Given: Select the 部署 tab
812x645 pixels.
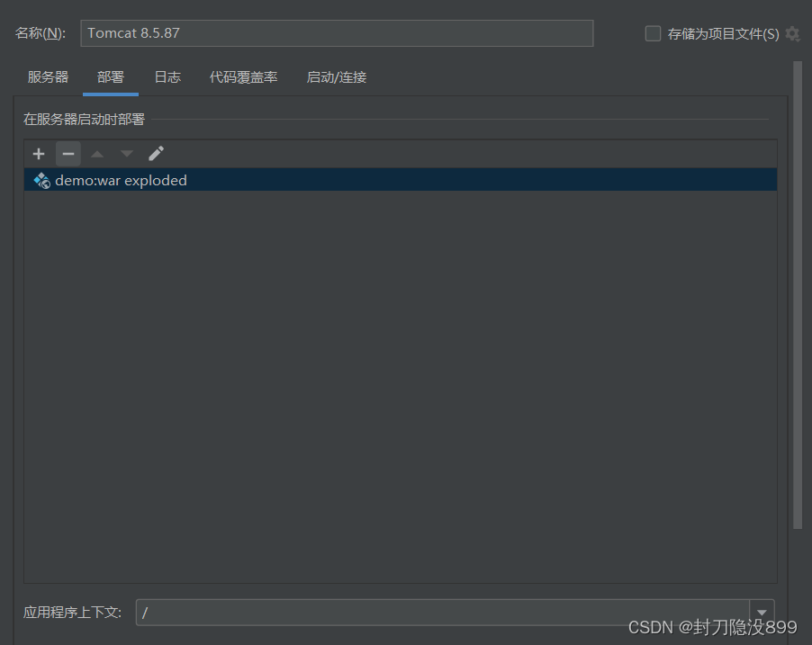Looking at the screenshot, I should (111, 77).
